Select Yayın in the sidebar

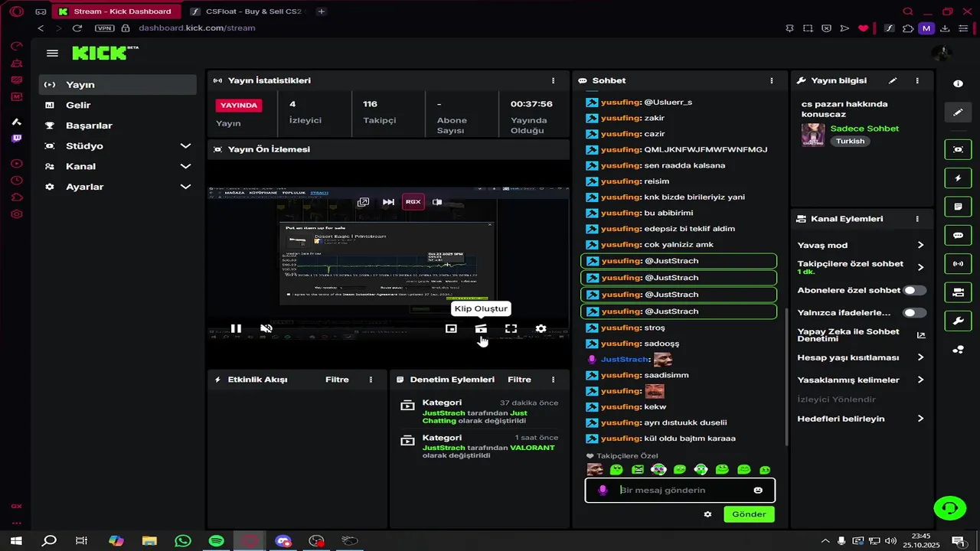(x=118, y=84)
